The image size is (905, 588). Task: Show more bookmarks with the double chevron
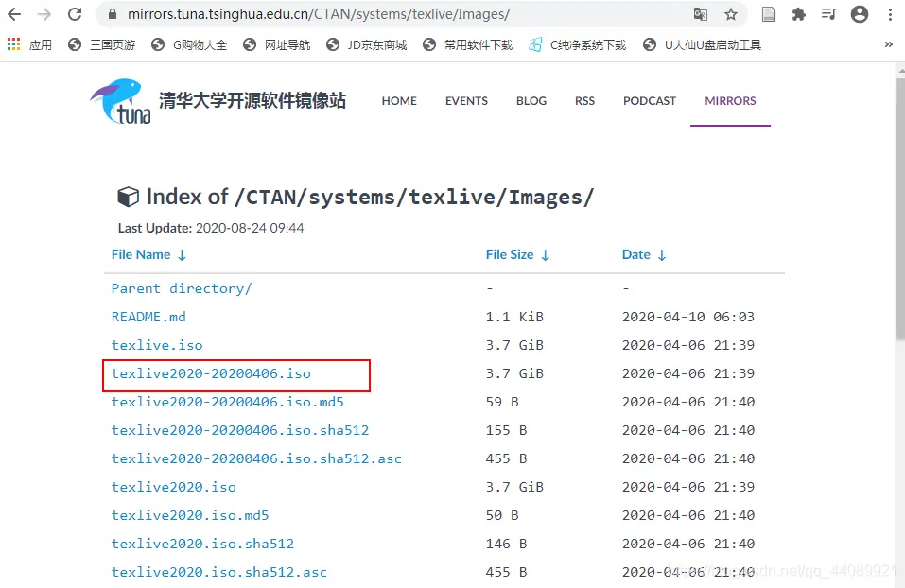tap(889, 44)
